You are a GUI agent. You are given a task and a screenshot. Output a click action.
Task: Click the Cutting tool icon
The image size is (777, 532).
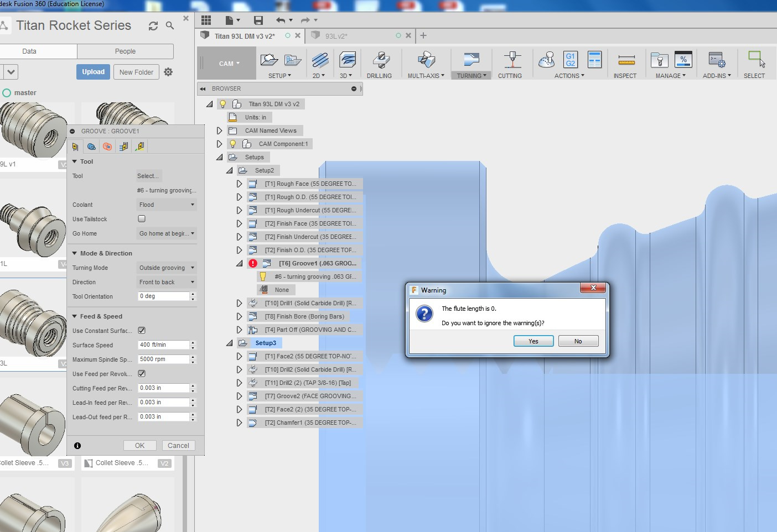pyautogui.click(x=512, y=60)
